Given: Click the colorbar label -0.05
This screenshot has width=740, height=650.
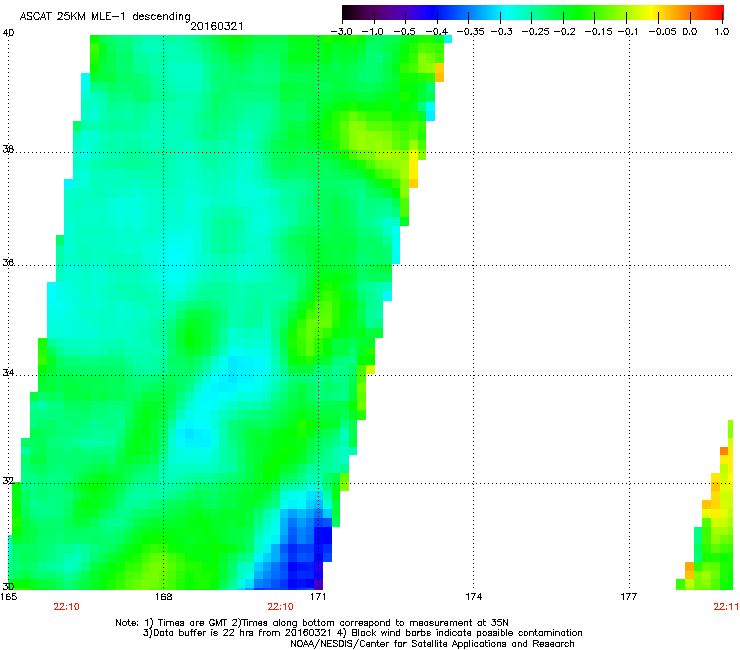Looking at the screenshot, I should coord(662,32).
